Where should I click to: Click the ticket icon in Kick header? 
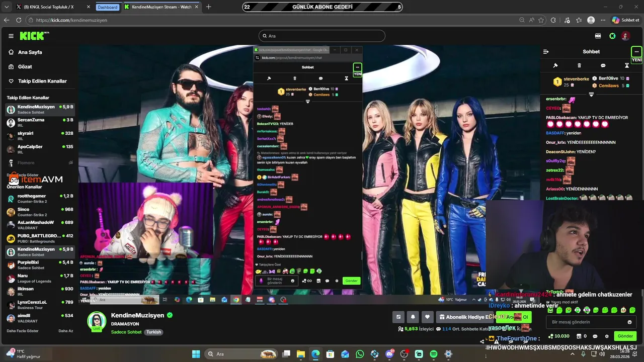(x=598, y=36)
